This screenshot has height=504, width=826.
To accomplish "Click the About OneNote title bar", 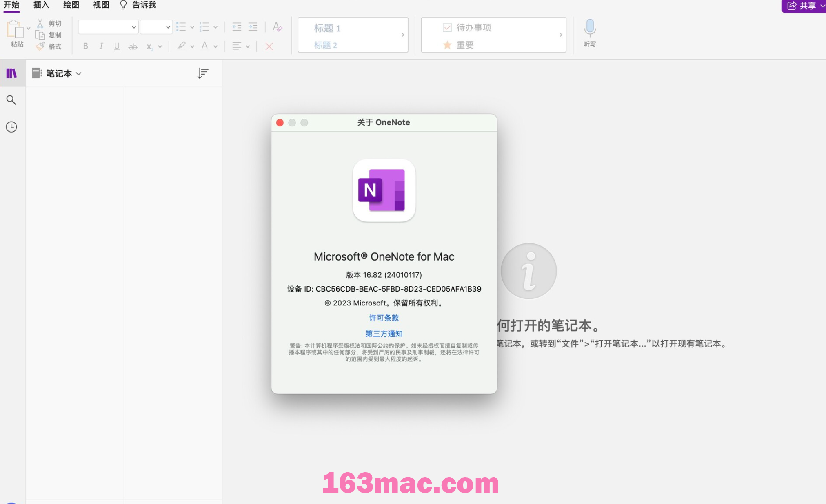I will 384,122.
